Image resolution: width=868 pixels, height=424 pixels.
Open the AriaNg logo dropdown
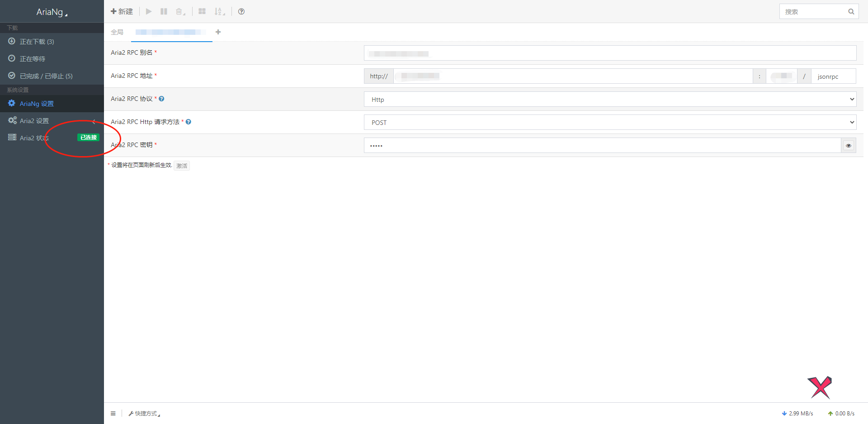[x=52, y=12]
